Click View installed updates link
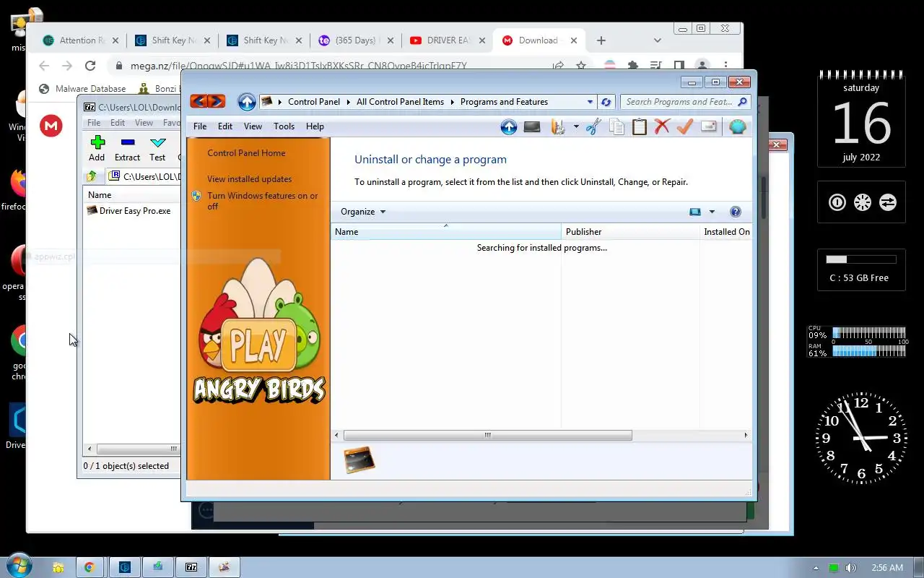 tap(249, 179)
